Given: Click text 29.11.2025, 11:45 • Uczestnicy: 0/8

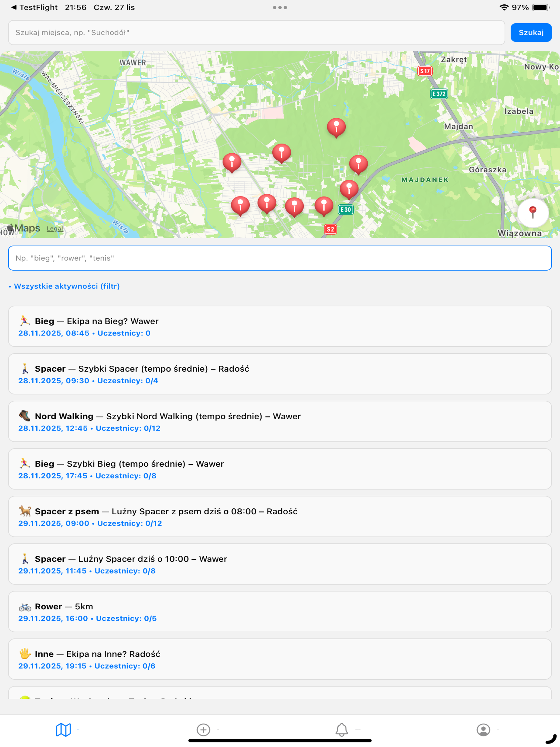Looking at the screenshot, I should 87,571.
